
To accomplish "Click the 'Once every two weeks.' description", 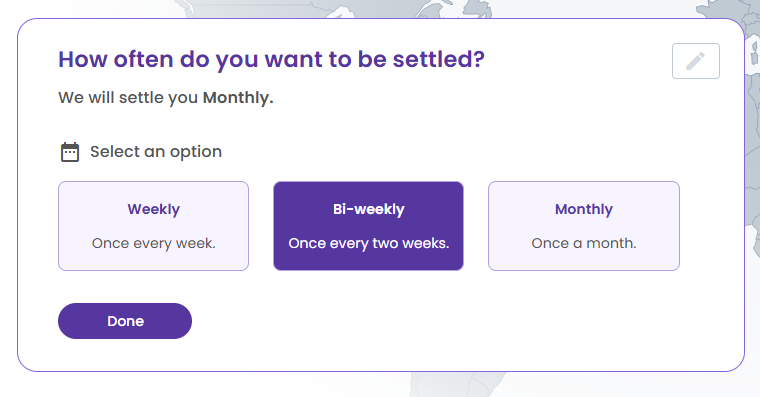I will [368, 243].
